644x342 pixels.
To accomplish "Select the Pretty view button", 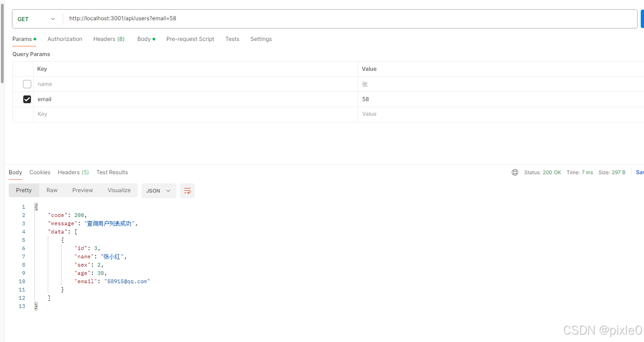I will (24, 190).
